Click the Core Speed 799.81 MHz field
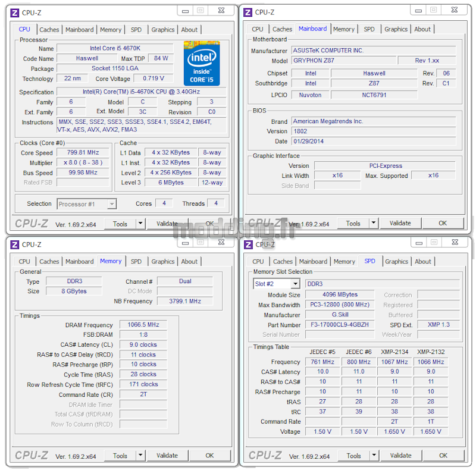Image resolution: width=476 pixels, height=470 pixels. [x=83, y=152]
